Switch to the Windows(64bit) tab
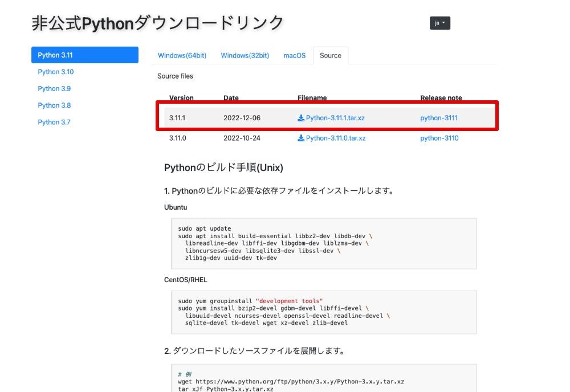 pos(182,56)
